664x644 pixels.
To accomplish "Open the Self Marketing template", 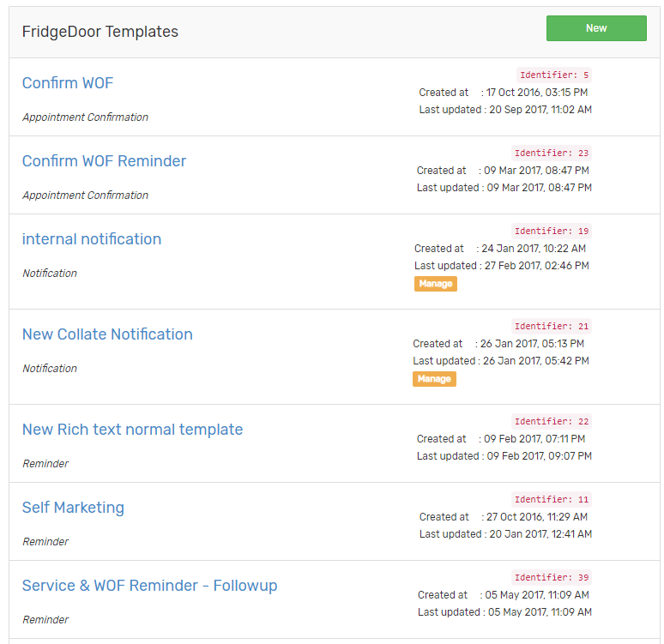I will (x=73, y=508).
